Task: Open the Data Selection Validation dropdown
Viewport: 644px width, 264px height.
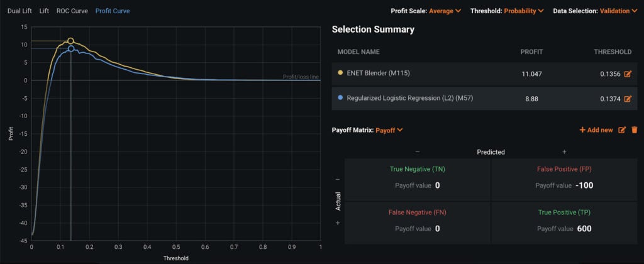Action: 618,11
